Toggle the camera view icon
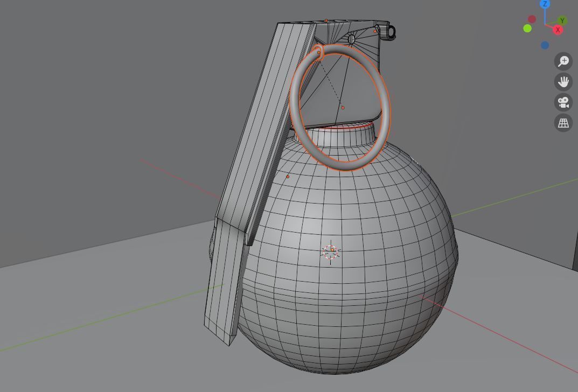The height and width of the screenshot is (392, 578). (x=563, y=102)
